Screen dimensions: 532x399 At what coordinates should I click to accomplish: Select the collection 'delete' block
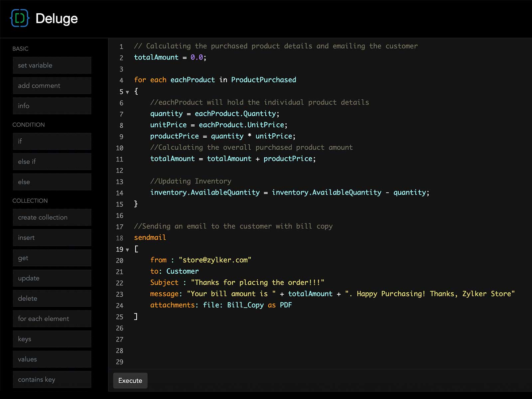[x=52, y=299]
